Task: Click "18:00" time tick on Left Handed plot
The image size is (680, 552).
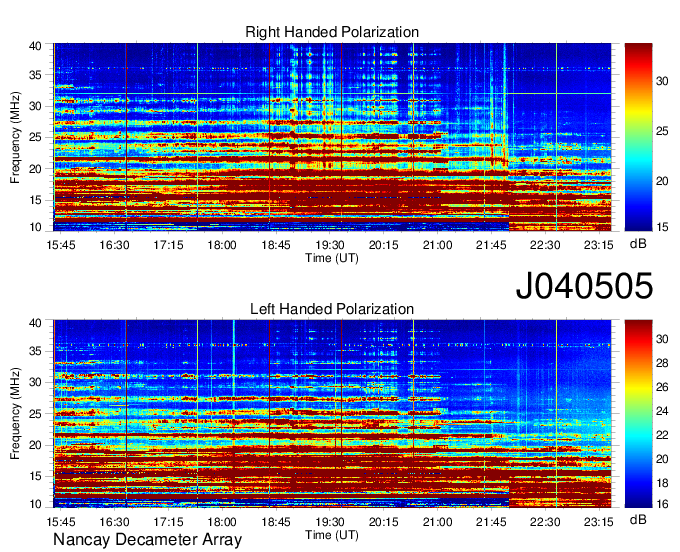Action: pyautogui.click(x=222, y=522)
